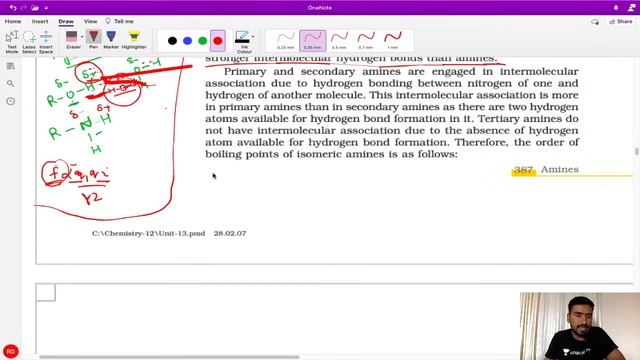Expand the quick access toolbar dropdown
This screenshot has height=360, width=640.
[x=46, y=8]
